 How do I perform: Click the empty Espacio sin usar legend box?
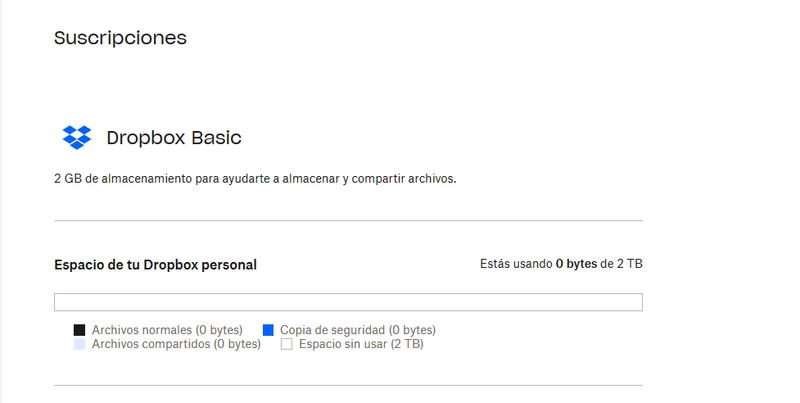[287, 344]
